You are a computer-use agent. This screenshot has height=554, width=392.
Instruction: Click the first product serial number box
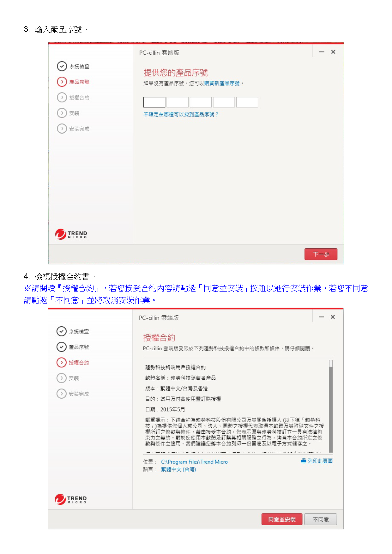click(154, 102)
